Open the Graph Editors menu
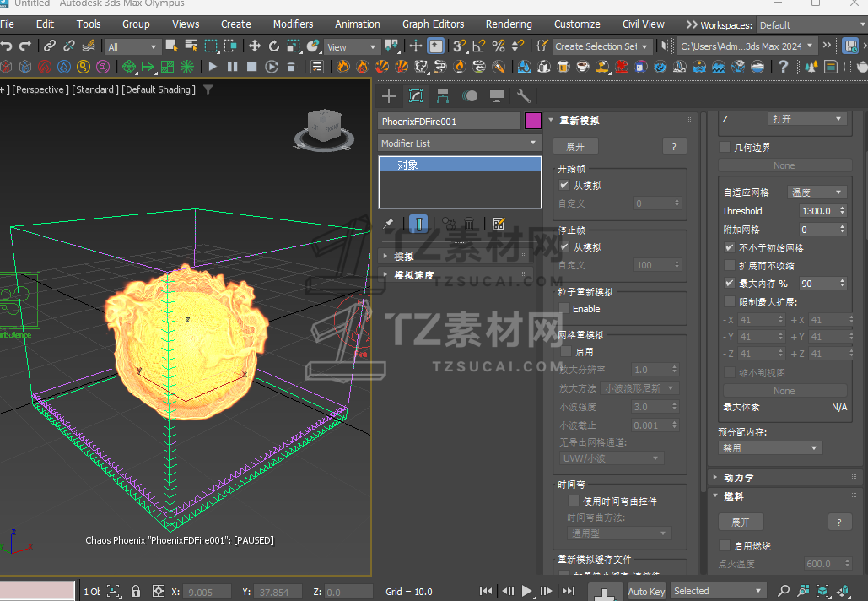Viewport: 868px width, 601px height. tap(433, 24)
